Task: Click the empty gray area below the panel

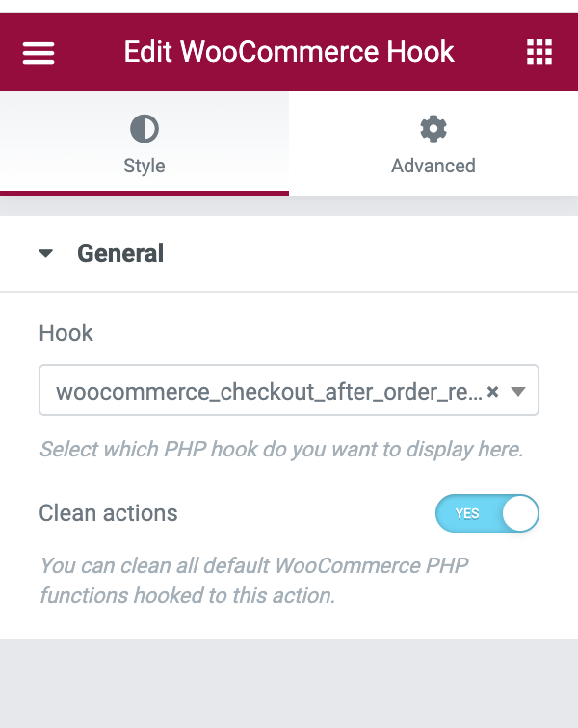Action: click(289, 684)
